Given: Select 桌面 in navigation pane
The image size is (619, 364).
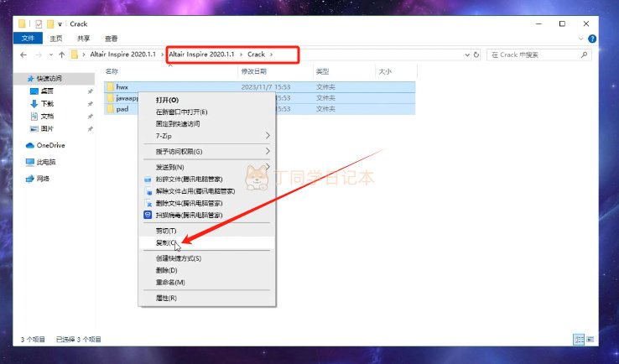Looking at the screenshot, I should (47, 91).
